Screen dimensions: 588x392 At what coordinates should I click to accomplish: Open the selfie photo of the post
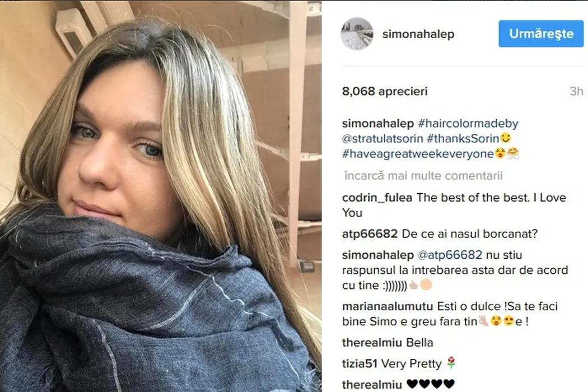pyautogui.click(x=161, y=197)
